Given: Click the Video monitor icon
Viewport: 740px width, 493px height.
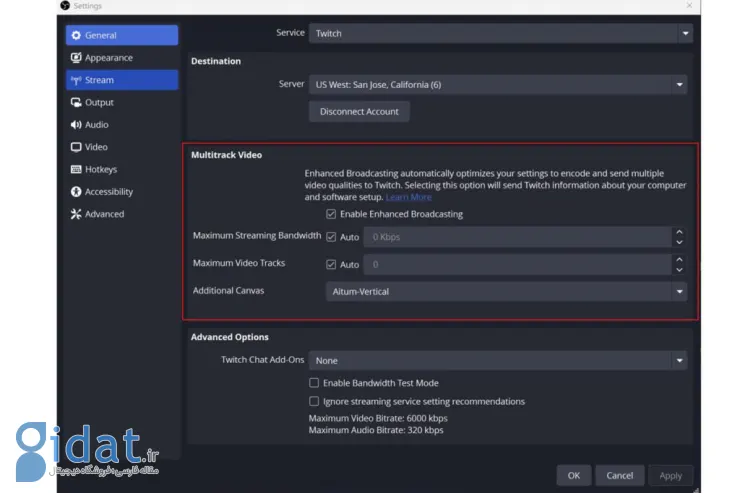Looking at the screenshot, I should coord(76,147).
